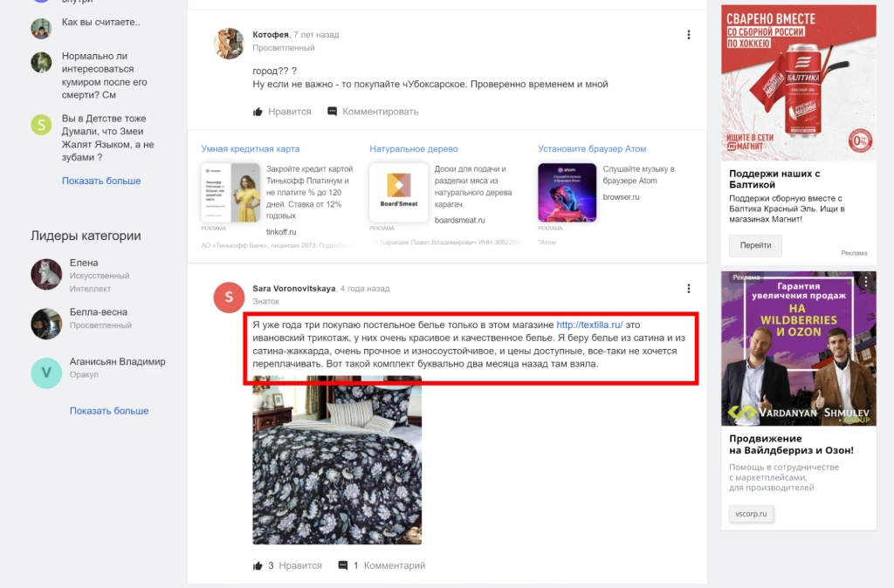Open the three-dot menu on Sara Voronovitskaya's answer
The height and width of the screenshot is (588, 894).
688,288
